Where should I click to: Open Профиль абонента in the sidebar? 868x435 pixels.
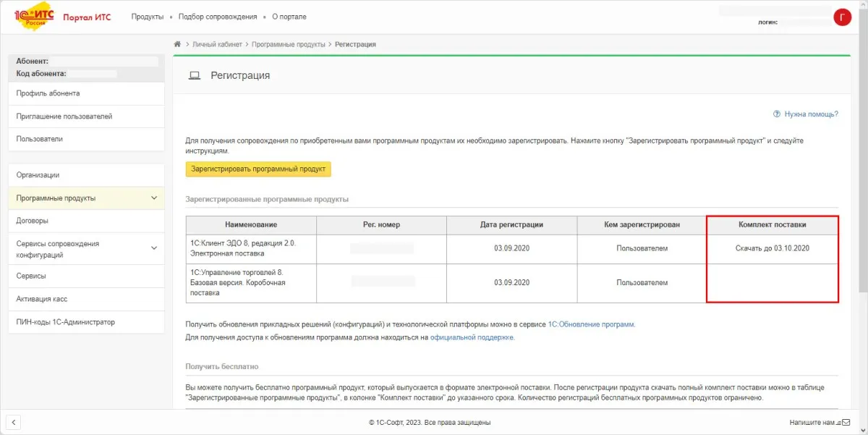tap(86, 93)
